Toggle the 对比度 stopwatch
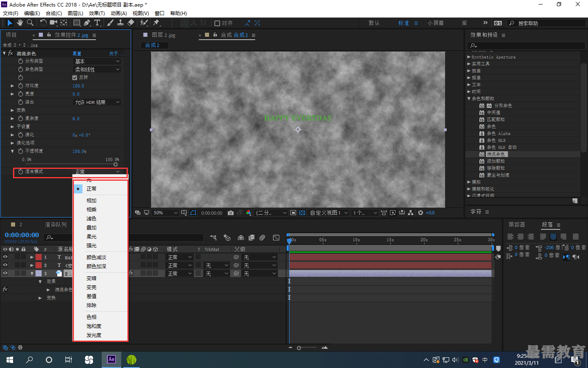 click(20, 86)
